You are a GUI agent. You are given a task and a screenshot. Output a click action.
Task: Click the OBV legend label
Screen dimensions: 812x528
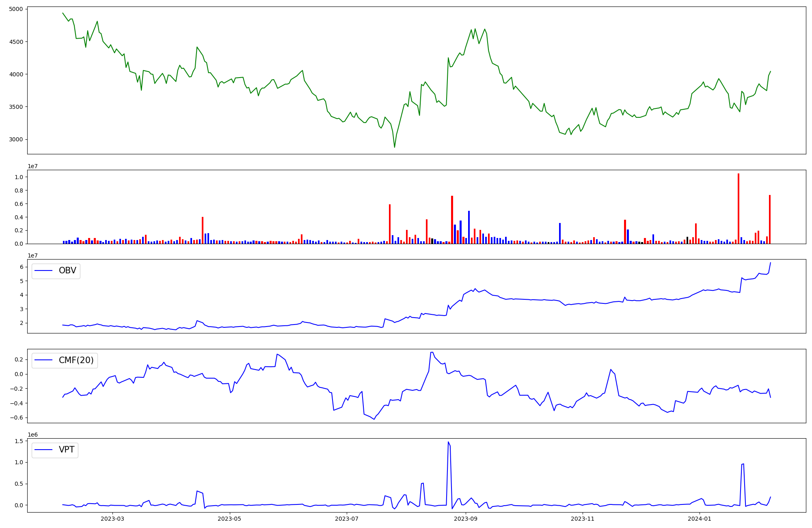67,271
